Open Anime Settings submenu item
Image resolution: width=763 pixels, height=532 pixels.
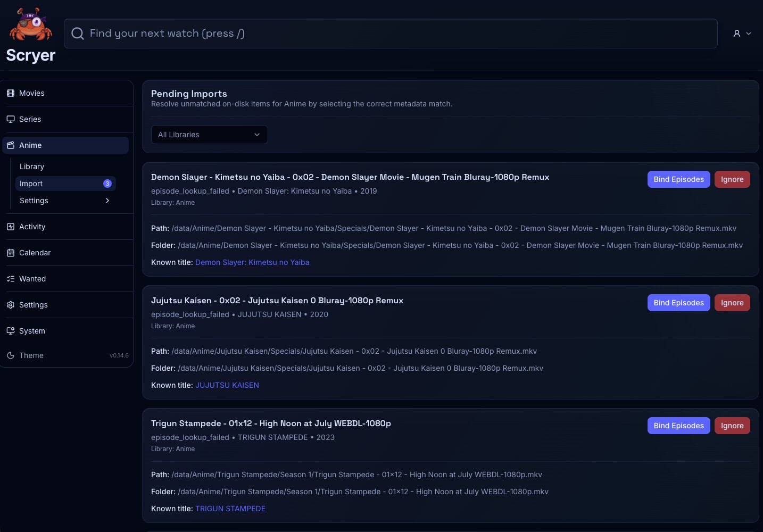[x=65, y=201]
